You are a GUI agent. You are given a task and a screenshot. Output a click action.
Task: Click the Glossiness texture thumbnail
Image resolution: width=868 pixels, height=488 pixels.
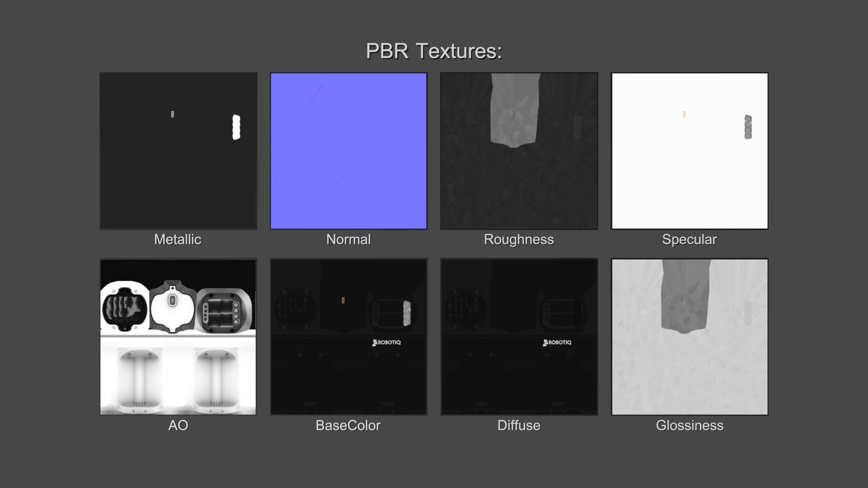(689, 337)
